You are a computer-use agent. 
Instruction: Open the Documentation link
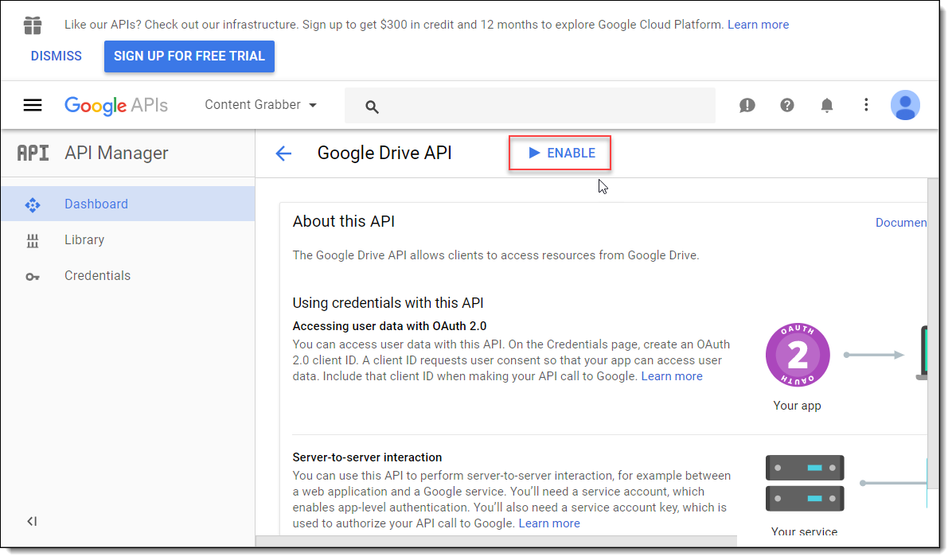pyautogui.click(x=901, y=223)
